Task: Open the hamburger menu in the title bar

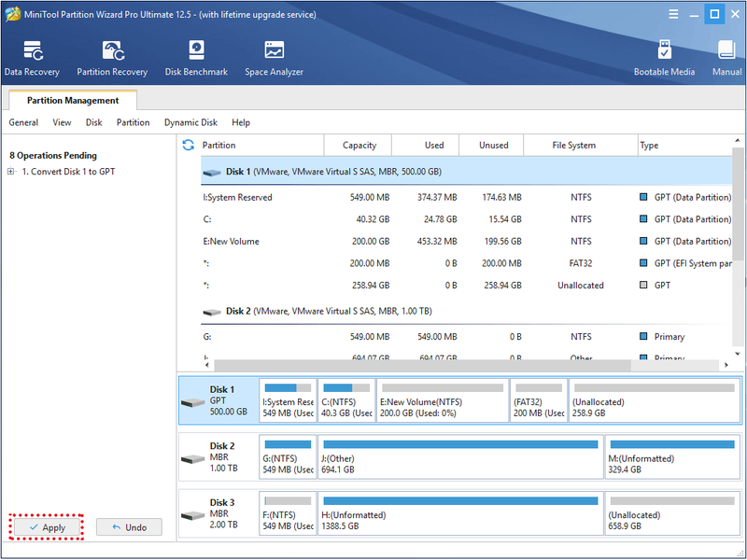Action: [673, 14]
